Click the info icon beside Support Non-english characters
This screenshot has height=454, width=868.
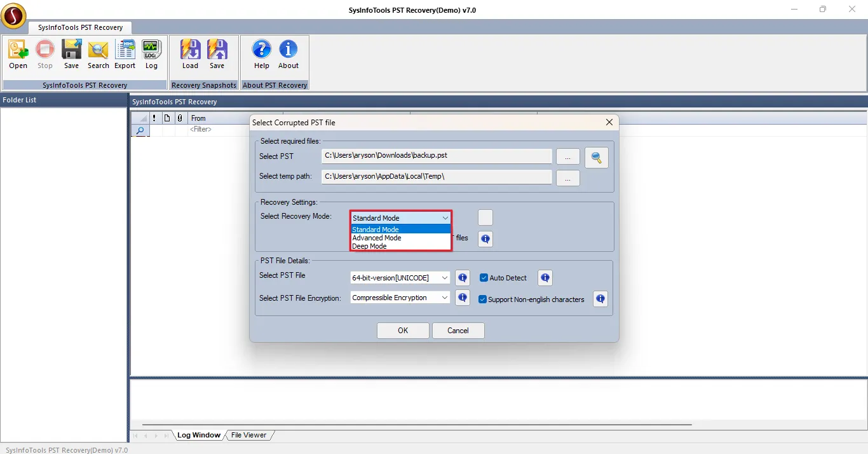coord(600,299)
